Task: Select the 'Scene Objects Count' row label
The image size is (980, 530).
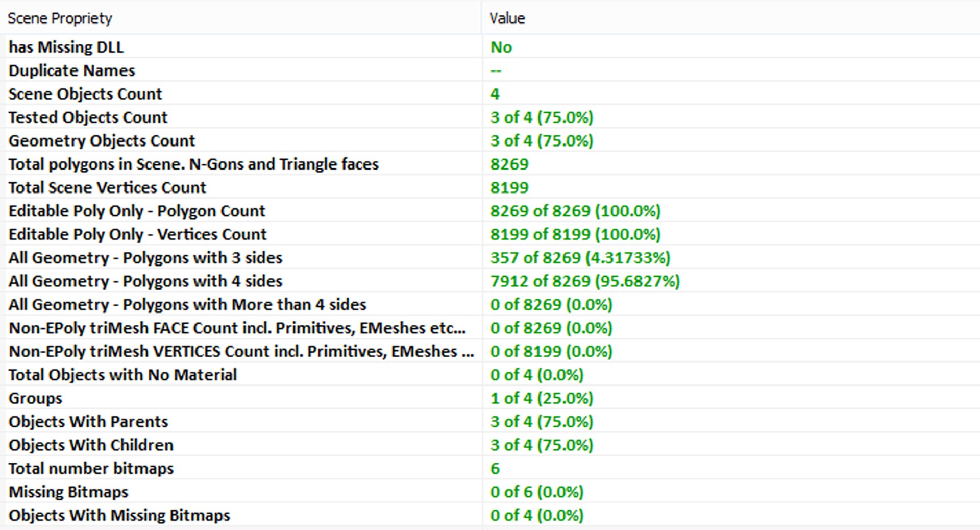Action: 85,94
